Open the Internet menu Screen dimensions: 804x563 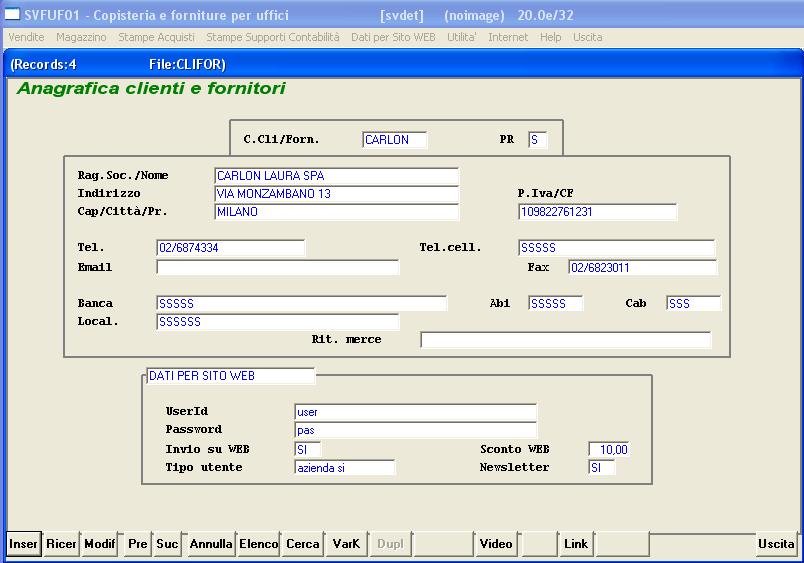[x=508, y=37]
